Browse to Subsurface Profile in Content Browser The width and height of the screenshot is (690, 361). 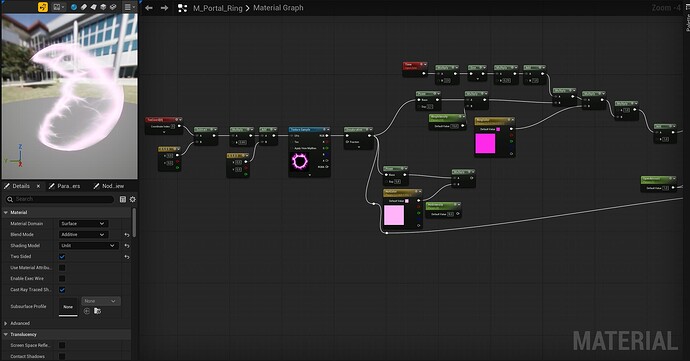[97, 311]
